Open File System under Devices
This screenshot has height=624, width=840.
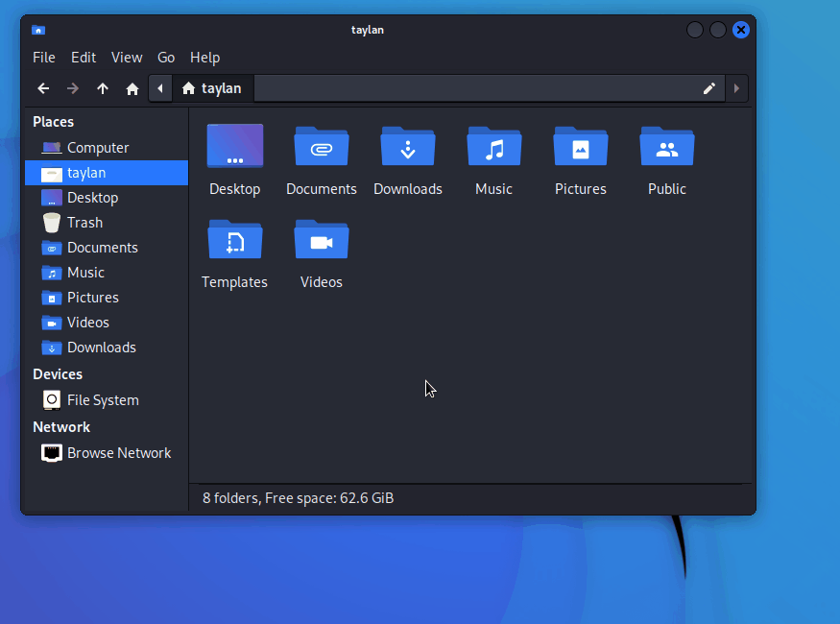click(107, 400)
